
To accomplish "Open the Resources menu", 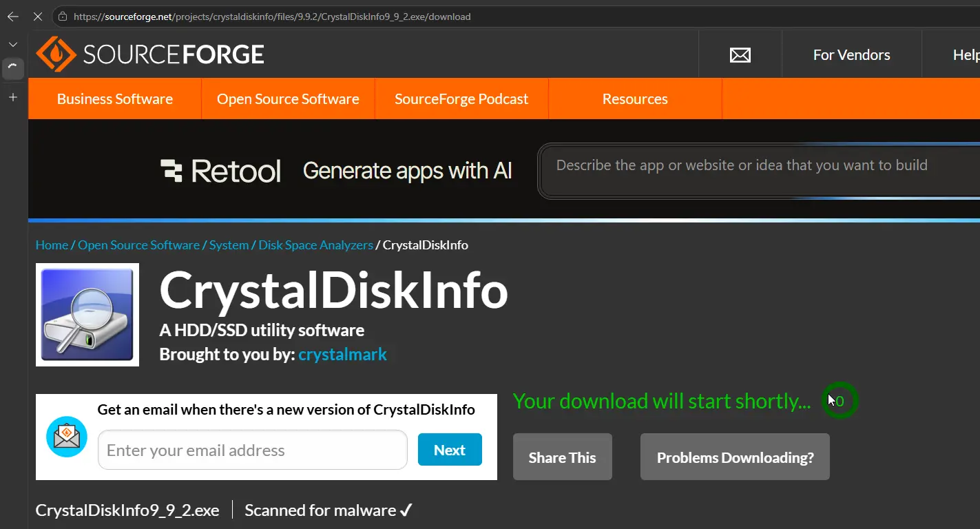I will click(635, 98).
